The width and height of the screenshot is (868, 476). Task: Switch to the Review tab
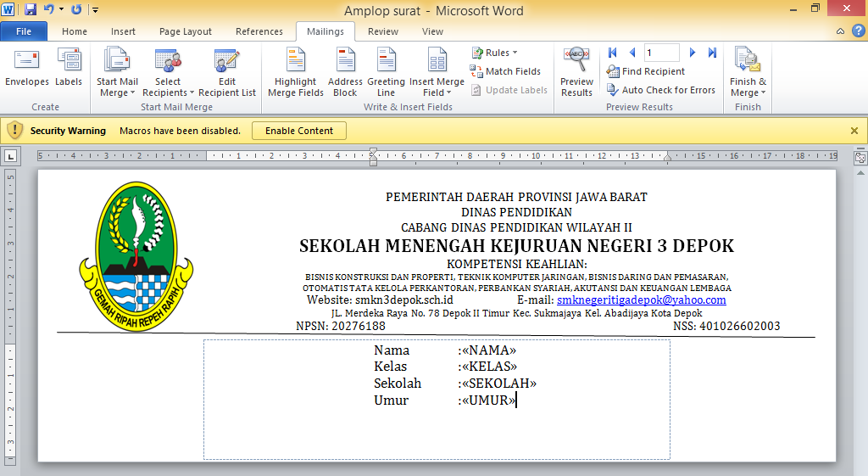coord(383,31)
